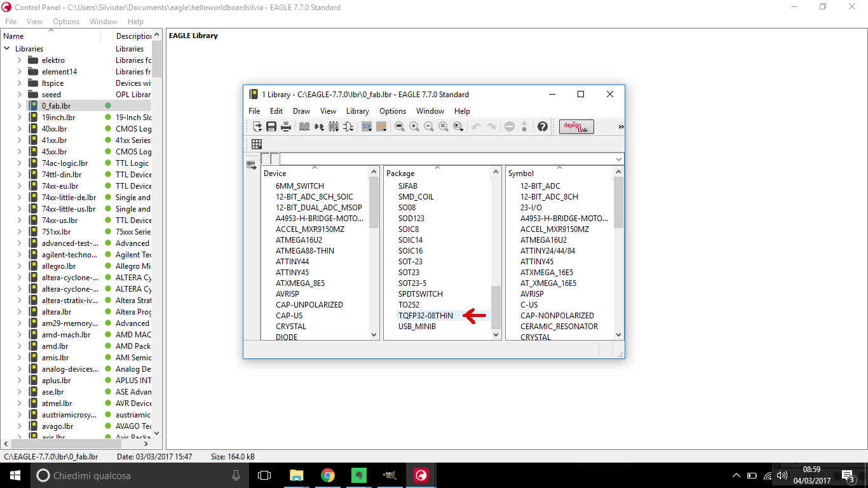
Task: Expand the 0_fab.lbr library node
Action: [x=19, y=105]
